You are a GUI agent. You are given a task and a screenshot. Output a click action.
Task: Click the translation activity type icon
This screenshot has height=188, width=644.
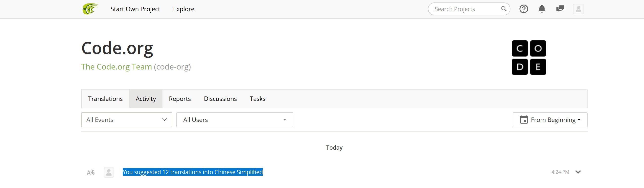tap(91, 172)
